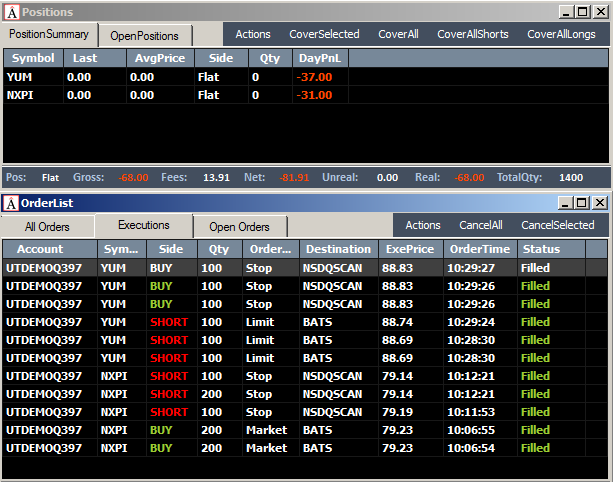Image resolution: width=613 pixels, height=482 pixels.
Task: Sort positions by Side column header
Action: (x=221, y=58)
